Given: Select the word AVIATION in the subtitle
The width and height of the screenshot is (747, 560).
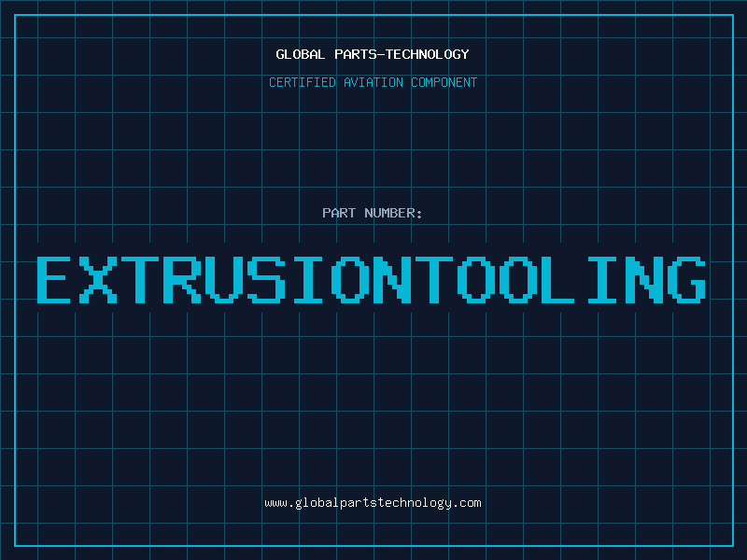Looking at the screenshot, I should point(374,82).
